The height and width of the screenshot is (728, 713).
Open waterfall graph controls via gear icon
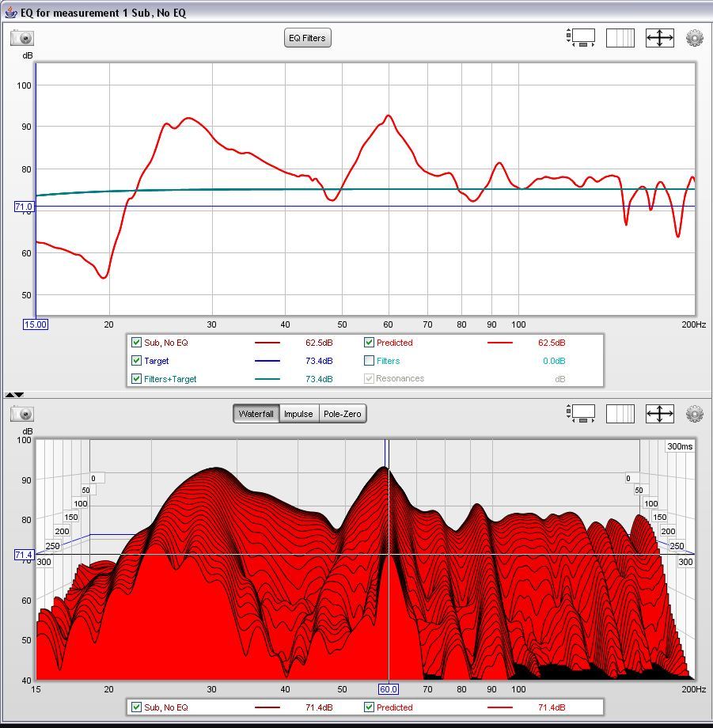point(694,414)
